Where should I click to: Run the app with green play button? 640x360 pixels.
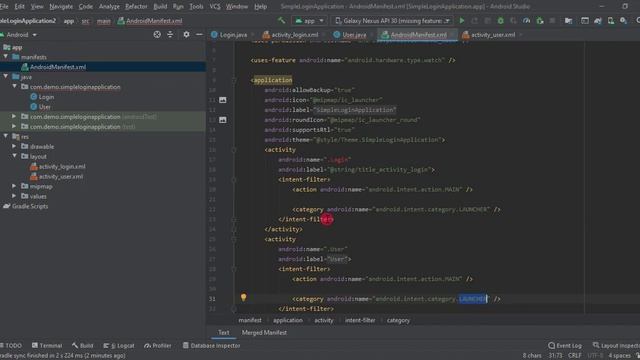[x=462, y=20]
